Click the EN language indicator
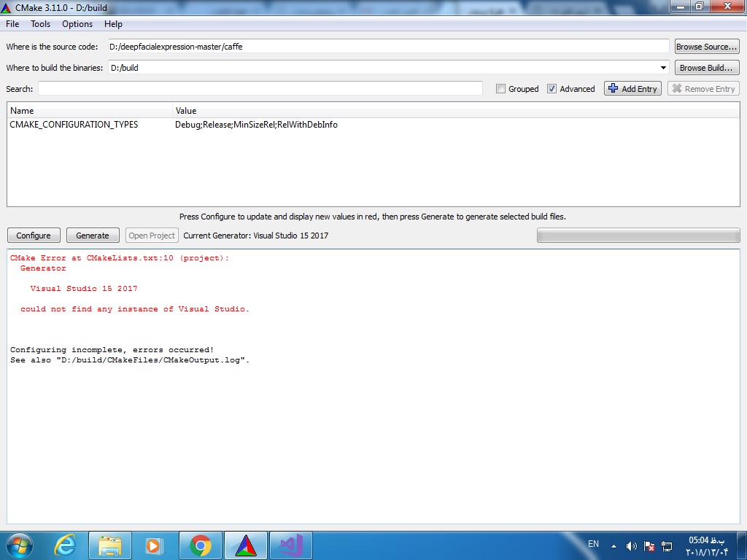This screenshot has width=747, height=560. coord(593,544)
